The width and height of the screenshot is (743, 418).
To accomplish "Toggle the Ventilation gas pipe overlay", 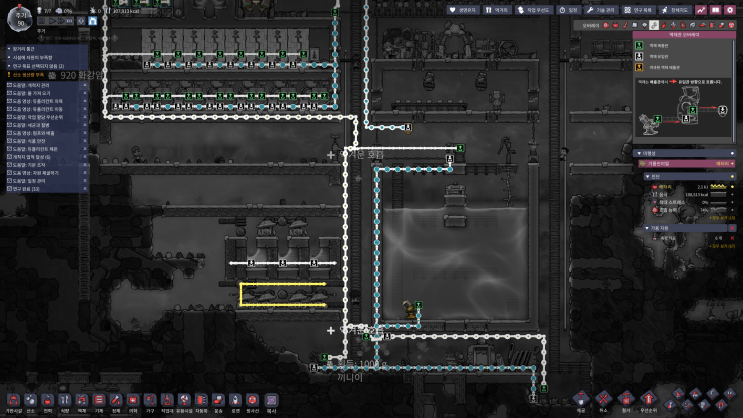I will pyautogui.click(x=664, y=25).
